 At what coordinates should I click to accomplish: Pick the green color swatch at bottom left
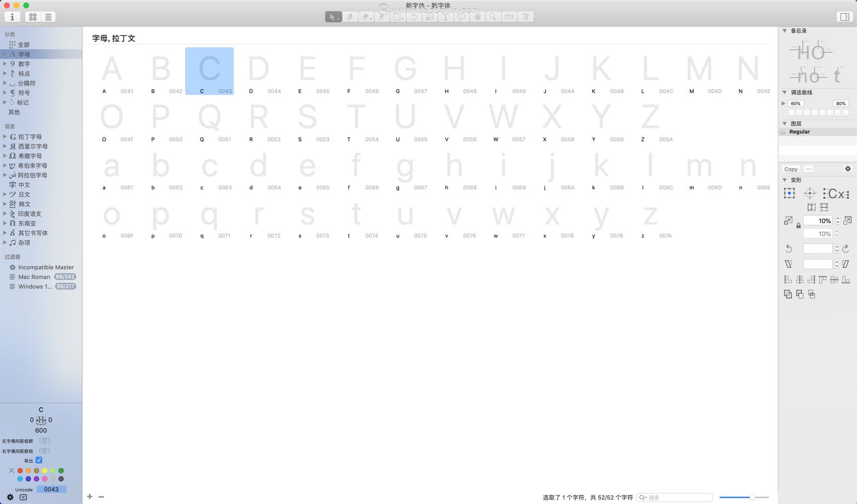(x=61, y=470)
